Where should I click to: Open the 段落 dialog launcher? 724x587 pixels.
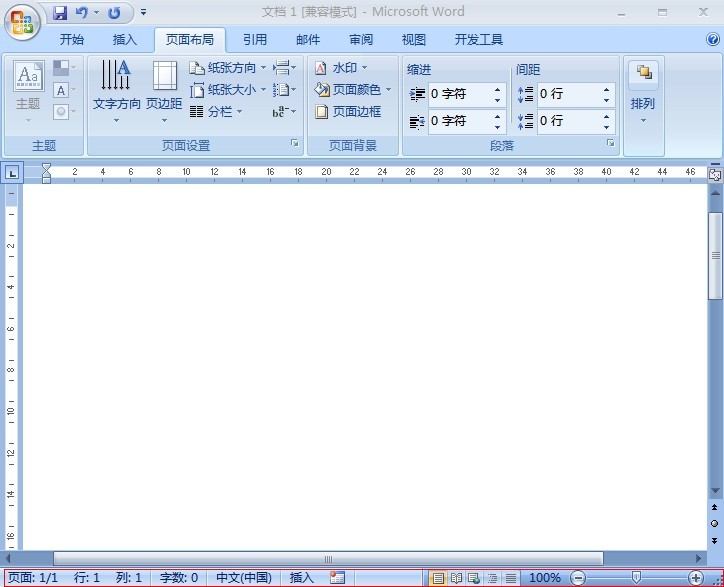(610, 144)
